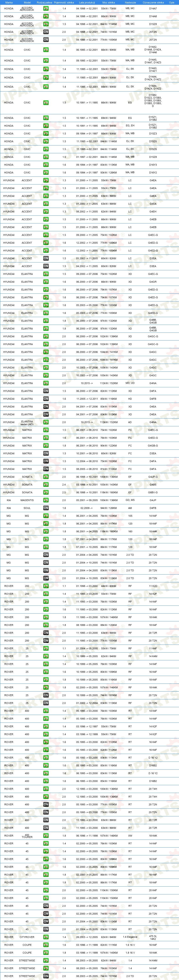Click diesel ON icon in Accord 77kW row
This screenshot has height=980, width=179.
pos(46,39)
